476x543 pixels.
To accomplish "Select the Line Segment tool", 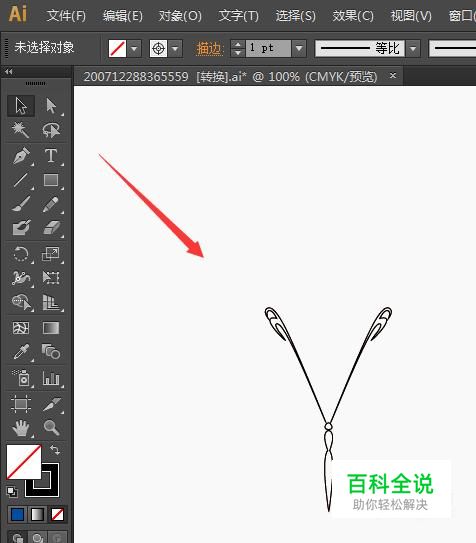I will click(21, 180).
